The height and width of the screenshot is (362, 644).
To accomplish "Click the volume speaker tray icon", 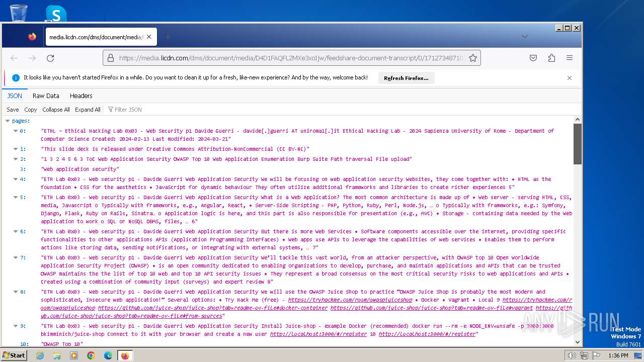I will [572, 355].
